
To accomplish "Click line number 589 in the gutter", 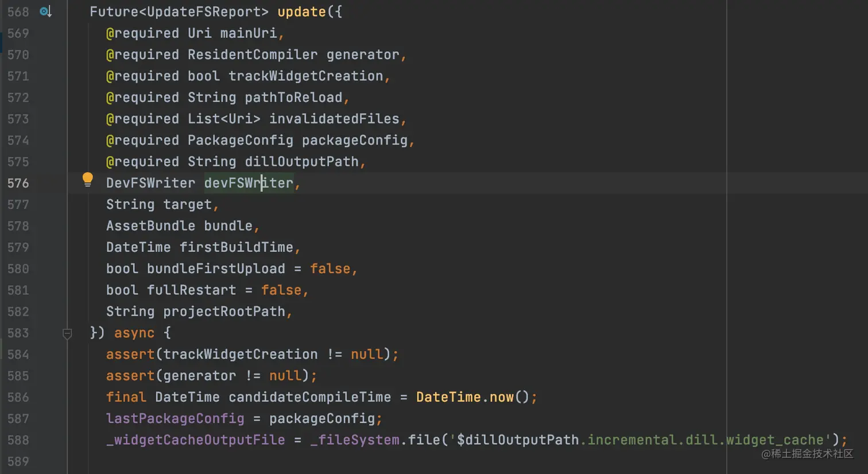I will 18,461.
